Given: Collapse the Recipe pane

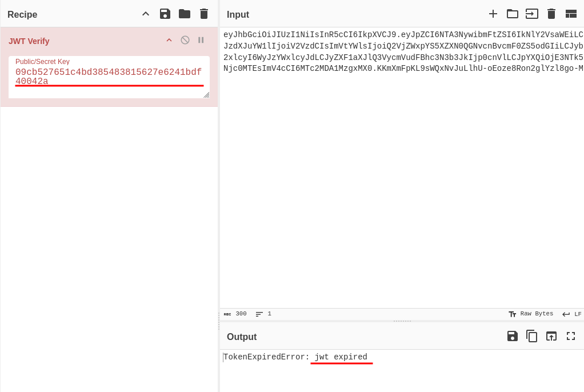Looking at the screenshot, I should [x=146, y=14].
